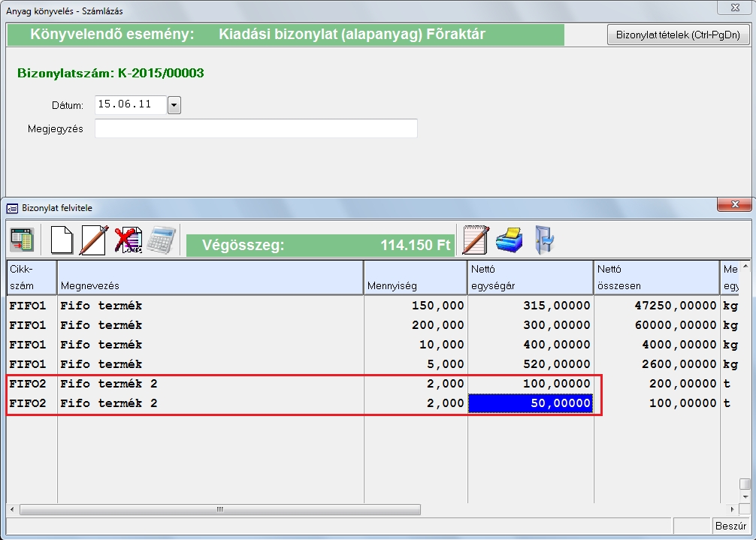Click the table list icon in toolbar
756x540 pixels.
pos(21,240)
